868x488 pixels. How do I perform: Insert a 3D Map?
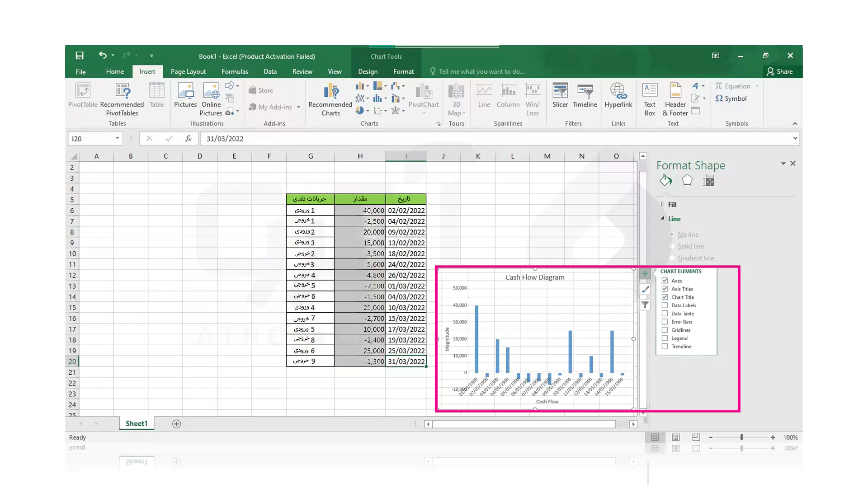point(456,99)
